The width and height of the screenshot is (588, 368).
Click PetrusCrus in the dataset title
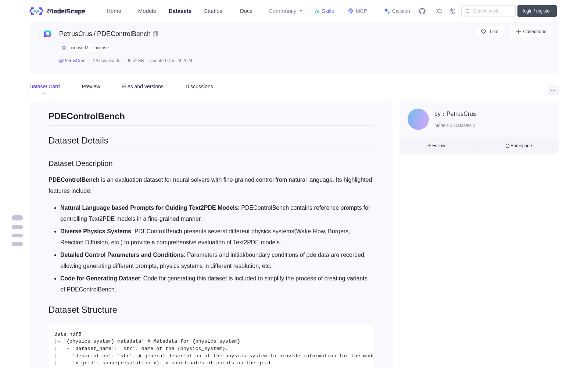(x=76, y=34)
